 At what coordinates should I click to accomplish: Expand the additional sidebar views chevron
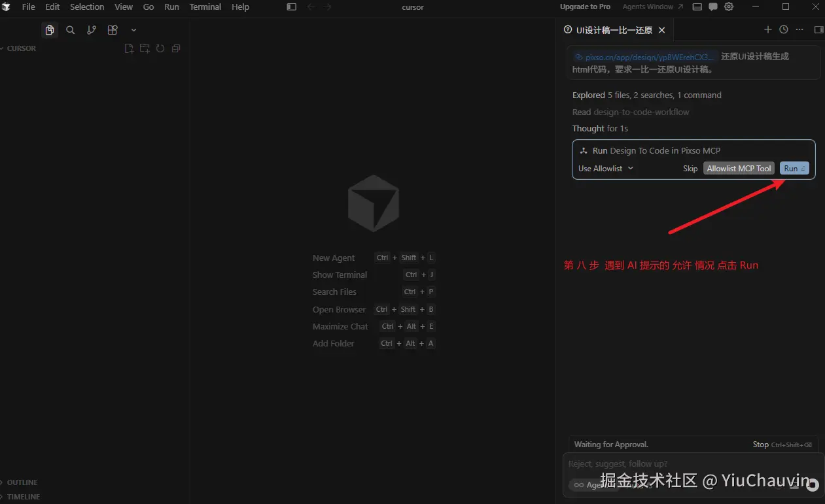tap(133, 30)
